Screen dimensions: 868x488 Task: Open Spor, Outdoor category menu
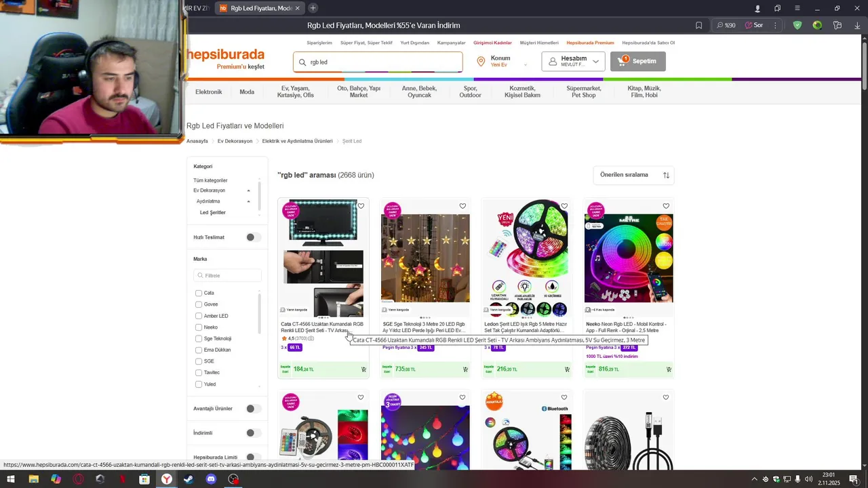click(x=470, y=91)
